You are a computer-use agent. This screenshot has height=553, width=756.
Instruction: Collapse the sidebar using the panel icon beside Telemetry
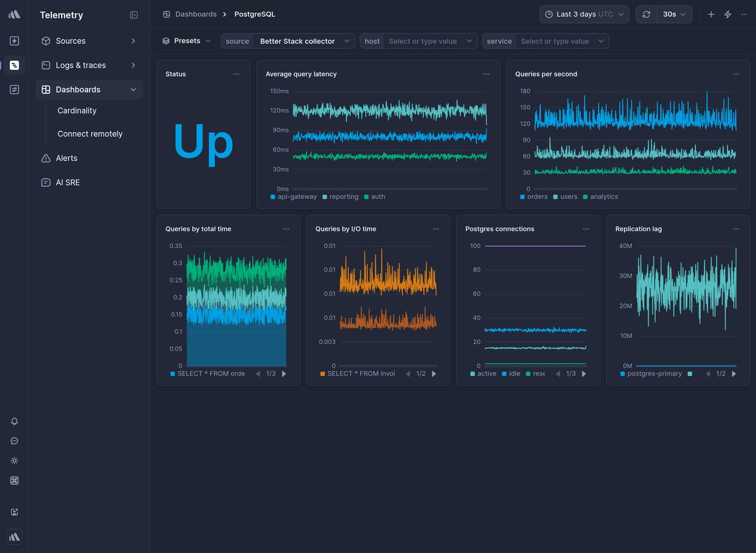(x=134, y=15)
